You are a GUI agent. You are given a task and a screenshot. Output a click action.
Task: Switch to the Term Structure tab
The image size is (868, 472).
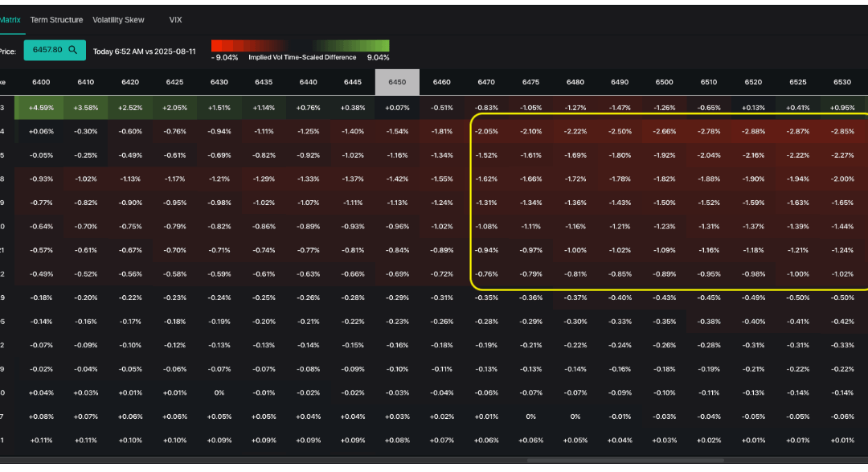tap(56, 19)
